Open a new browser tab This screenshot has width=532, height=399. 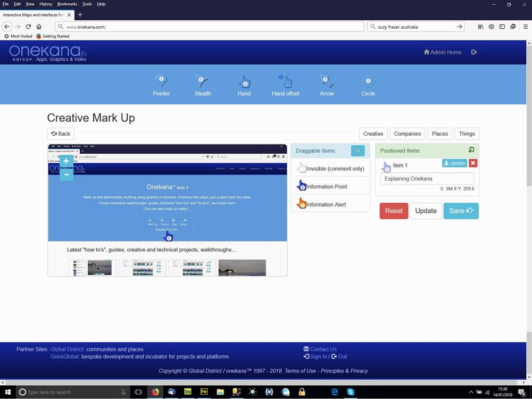point(80,14)
